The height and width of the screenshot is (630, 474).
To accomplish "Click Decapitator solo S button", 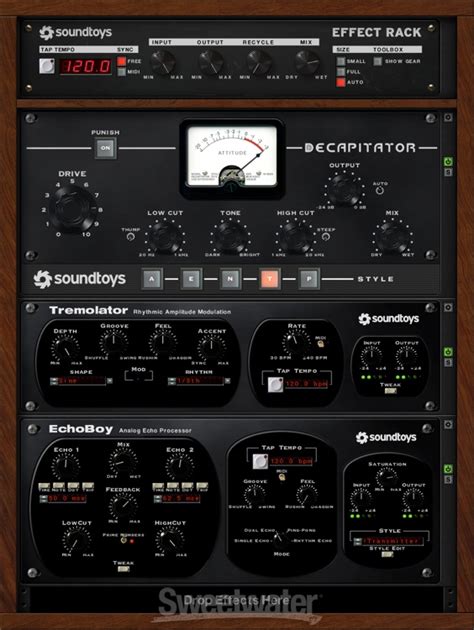I will (448, 172).
